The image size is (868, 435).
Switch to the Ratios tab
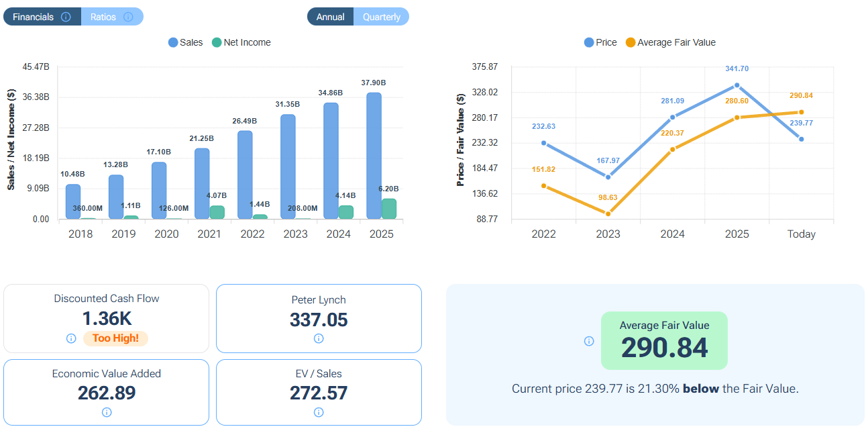(x=103, y=17)
